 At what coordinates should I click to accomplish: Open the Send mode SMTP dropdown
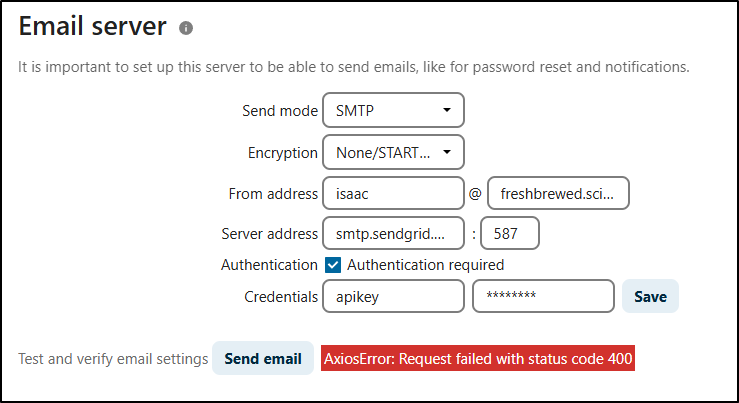tap(393, 111)
